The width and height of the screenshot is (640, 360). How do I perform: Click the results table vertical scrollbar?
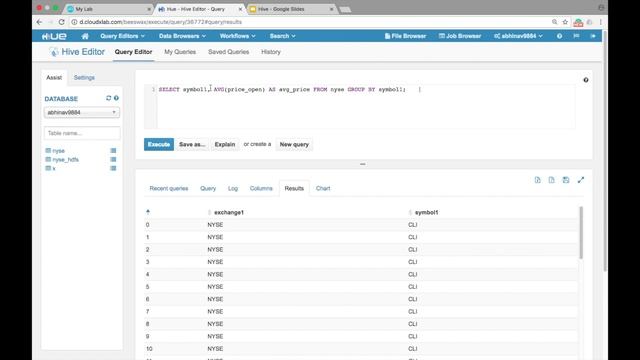[581, 233]
